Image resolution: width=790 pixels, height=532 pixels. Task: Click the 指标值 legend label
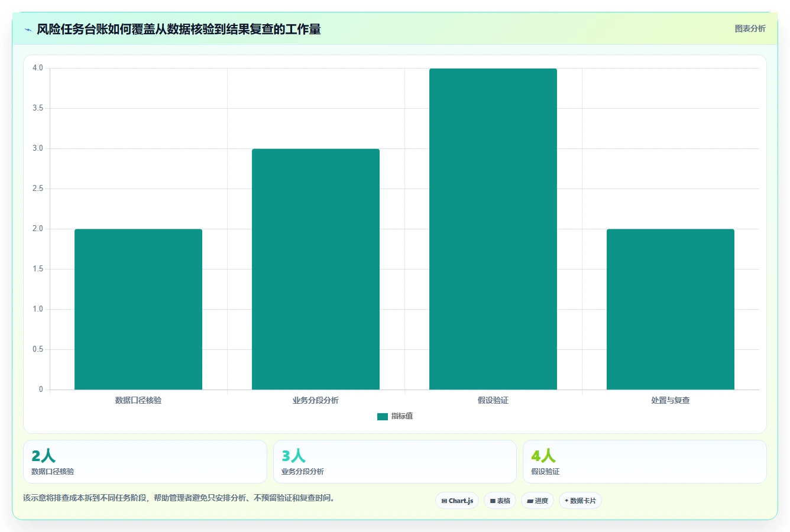tap(402, 416)
